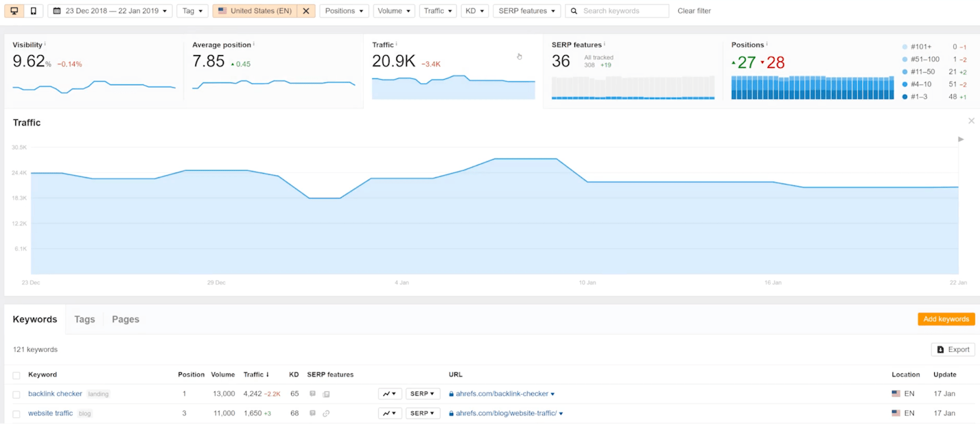Click the Positions info icon
This screenshot has width=980, height=424.
tap(767, 44)
